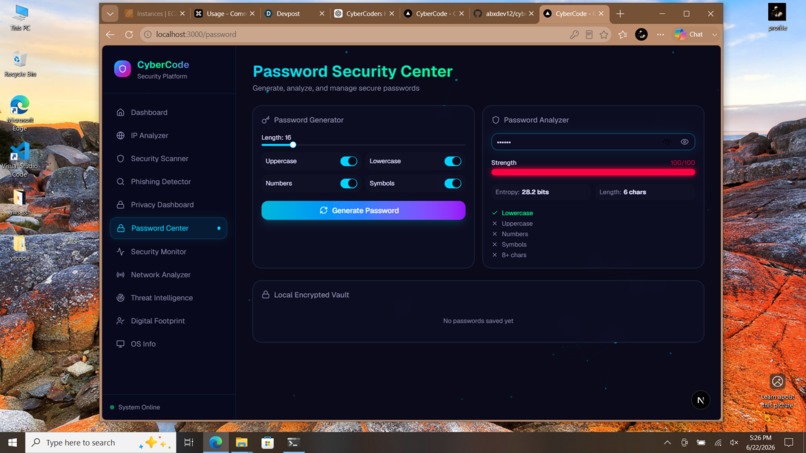
Task: Add page to favorites star icon
Action: [604, 34]
